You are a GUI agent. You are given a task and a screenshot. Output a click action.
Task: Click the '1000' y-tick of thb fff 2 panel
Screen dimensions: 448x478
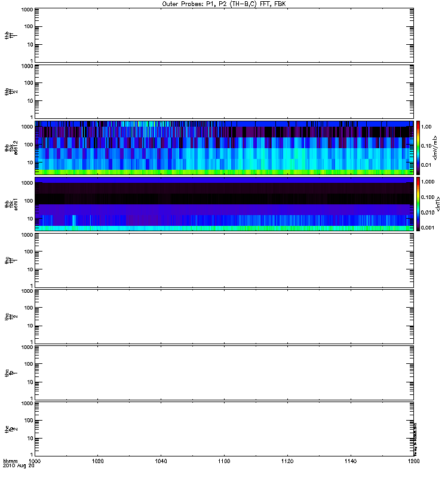click(x=27, y=66)
